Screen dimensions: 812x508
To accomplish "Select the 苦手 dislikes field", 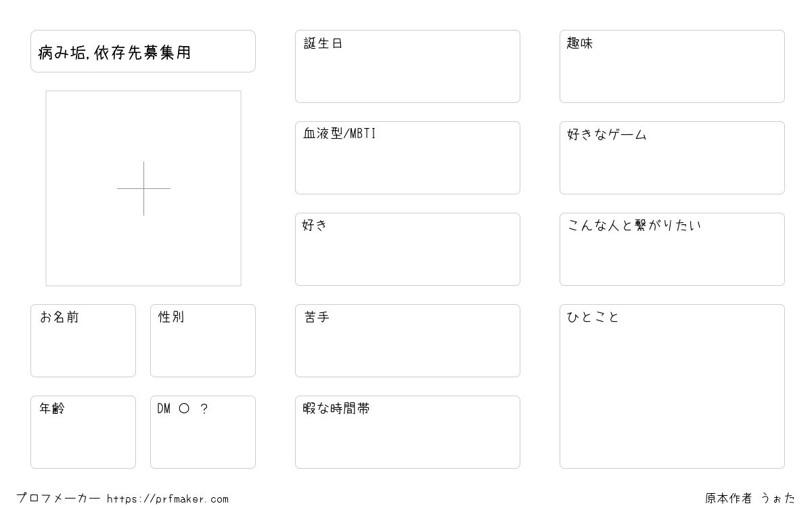I will [x=407, y=341].
